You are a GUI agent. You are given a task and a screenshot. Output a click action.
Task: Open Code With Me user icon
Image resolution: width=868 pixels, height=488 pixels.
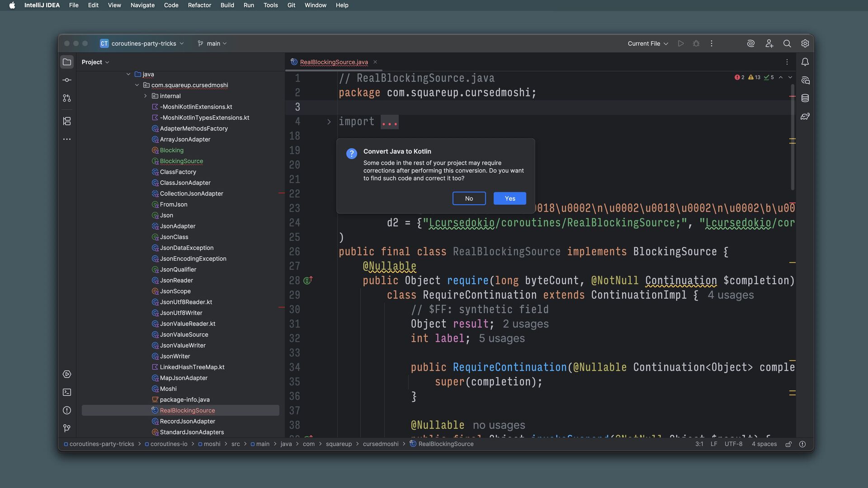point(769,43)
